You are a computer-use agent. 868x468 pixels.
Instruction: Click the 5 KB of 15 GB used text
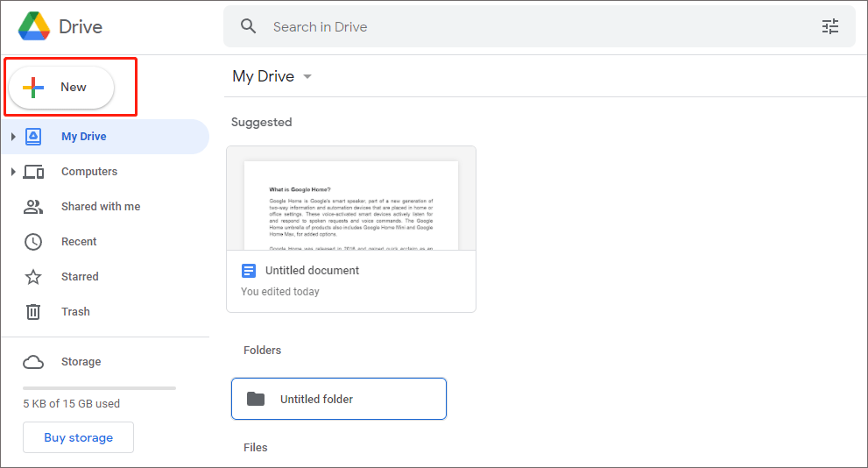72,404
